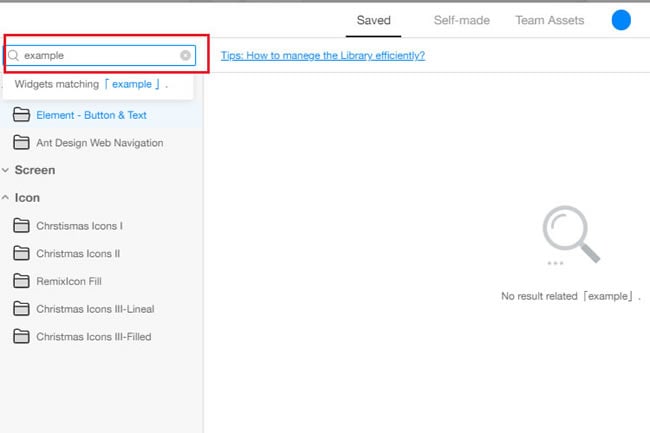
Task: Open the Self-made tab
Action: click(x=462, y=20)
